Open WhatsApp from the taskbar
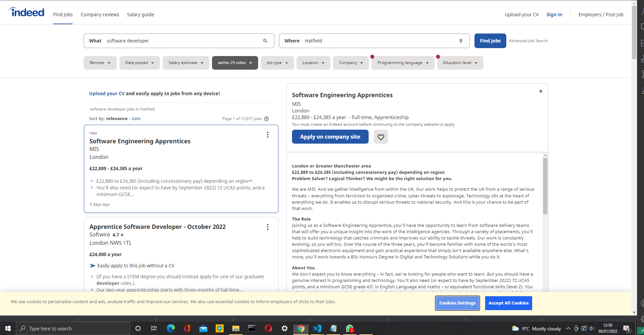 [350, 328]
